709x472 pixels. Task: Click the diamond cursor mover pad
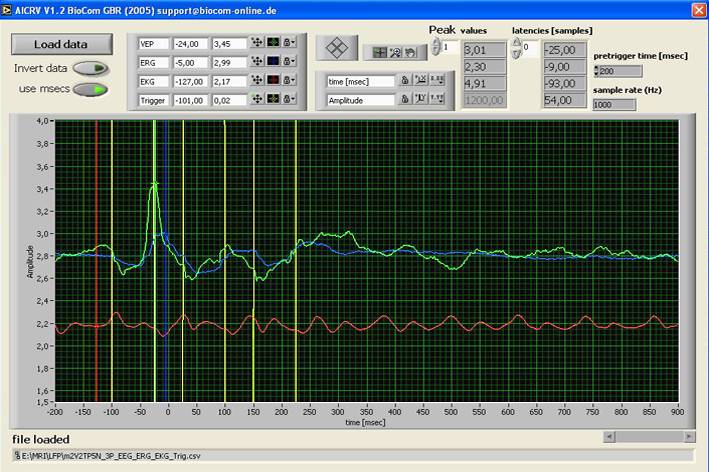[338, 47]
